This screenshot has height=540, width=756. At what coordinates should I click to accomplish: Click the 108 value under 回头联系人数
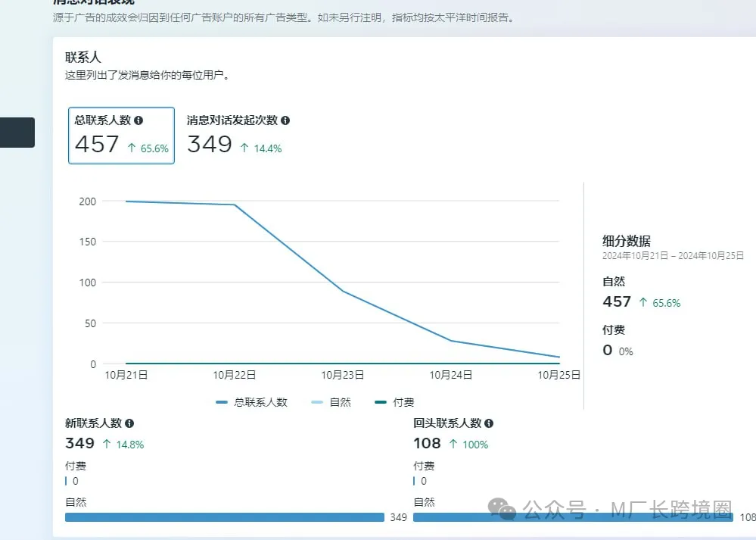pos(427,443)
